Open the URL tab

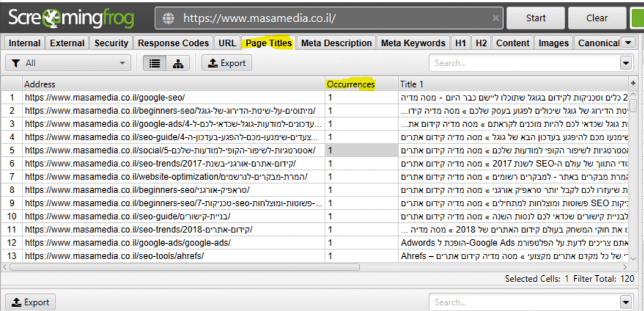pyautogui.click(x=227, y=43)
